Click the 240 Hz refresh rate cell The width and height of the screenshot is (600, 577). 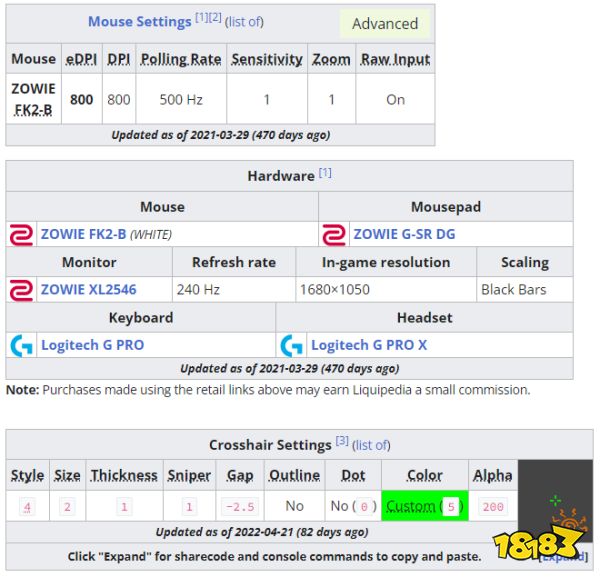click(234, 290)
